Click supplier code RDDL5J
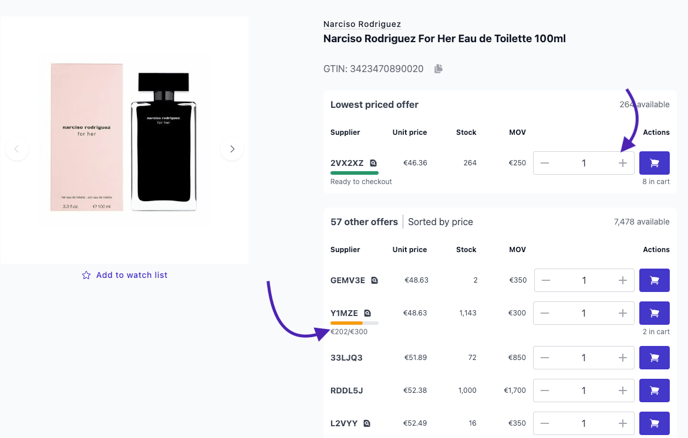 [x=347, y=390]
